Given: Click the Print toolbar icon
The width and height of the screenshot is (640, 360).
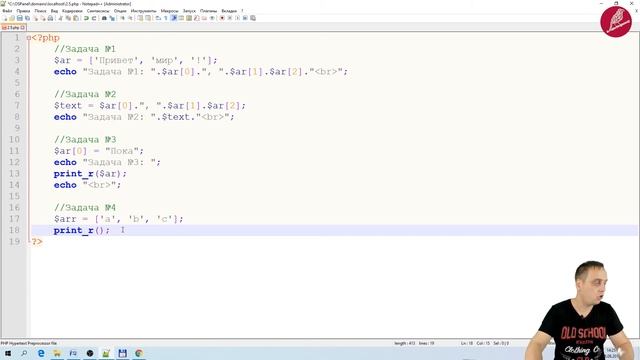Looking at the screenshot, I should pos(50,18).
